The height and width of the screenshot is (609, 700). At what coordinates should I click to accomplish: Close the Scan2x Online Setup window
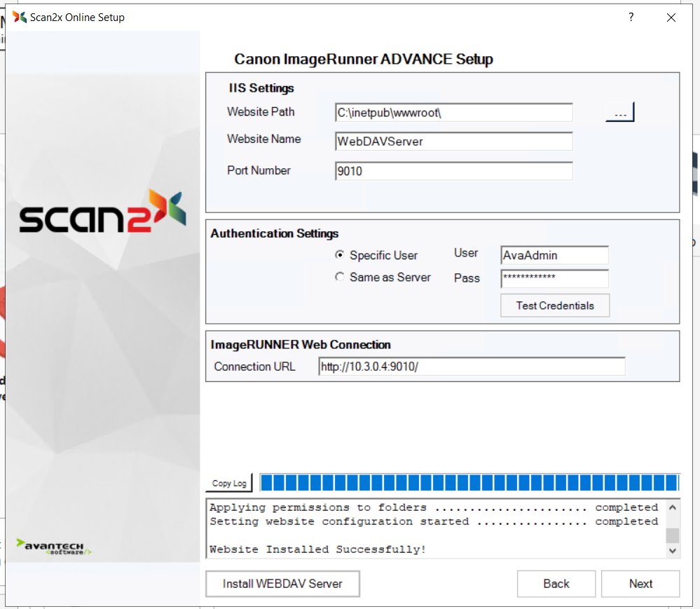tap(671, 18)
